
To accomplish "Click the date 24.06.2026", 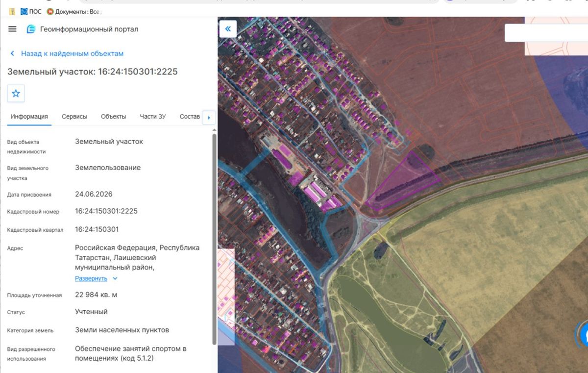I will tap(94, 194).
